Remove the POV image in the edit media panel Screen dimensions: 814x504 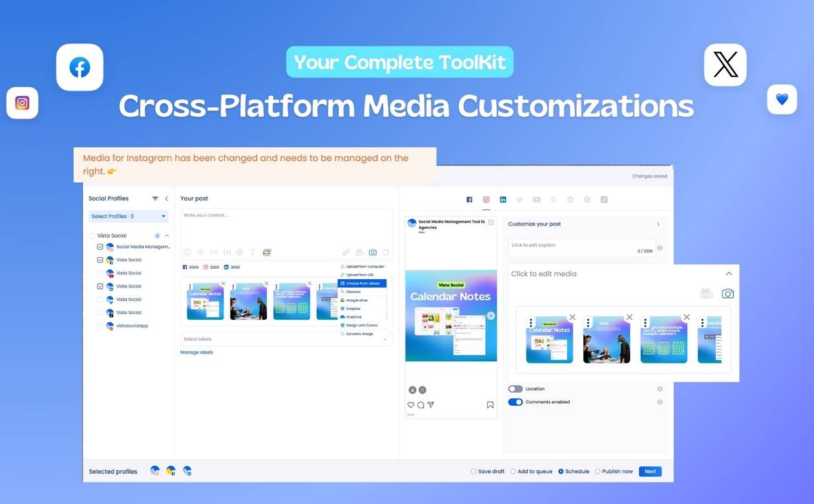[629, 317]
